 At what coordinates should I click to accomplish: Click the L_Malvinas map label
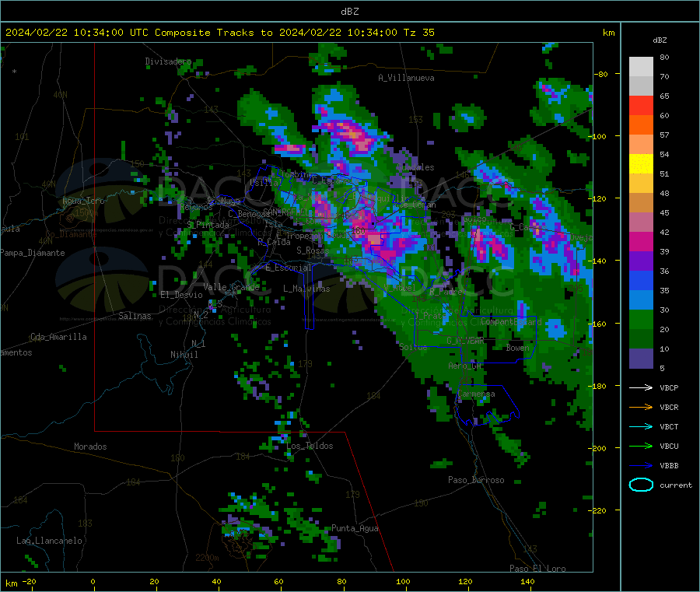point(306,289)
